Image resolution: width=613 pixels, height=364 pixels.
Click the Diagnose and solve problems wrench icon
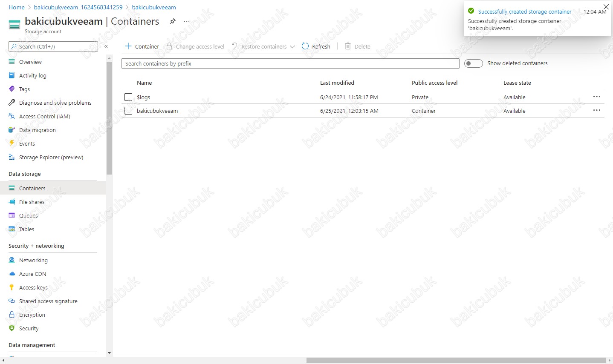point(12,103)
